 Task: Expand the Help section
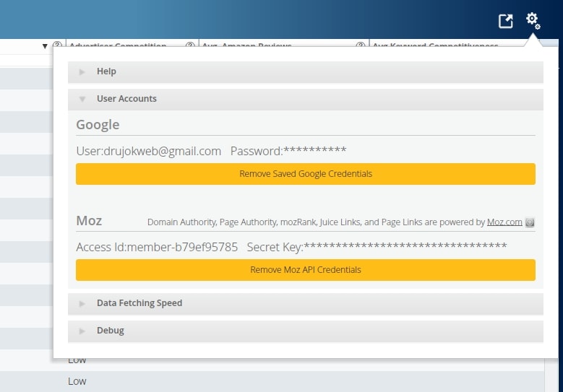pyautogui.click(x=305, y=71)
